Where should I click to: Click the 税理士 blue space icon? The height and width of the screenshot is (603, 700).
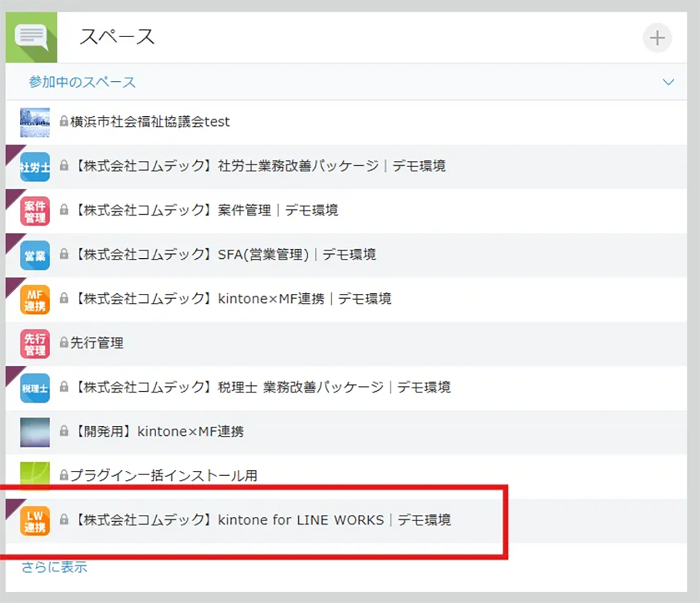click(x=35, y=388)
